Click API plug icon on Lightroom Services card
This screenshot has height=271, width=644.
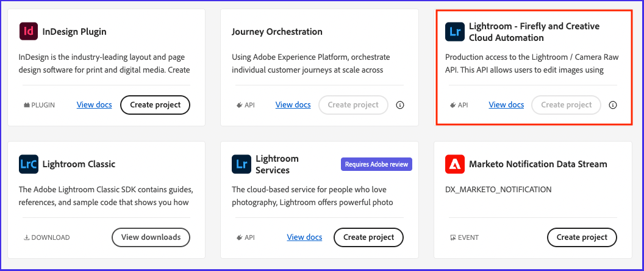[240, 237]
